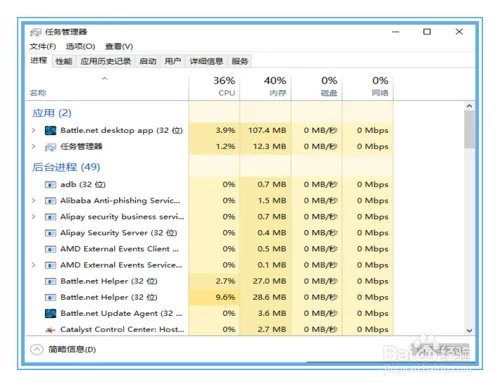The image size is (500, 387).
Task: Click icon of Battle.net Helper using 9.6% CPU
Action: point(50,297)
